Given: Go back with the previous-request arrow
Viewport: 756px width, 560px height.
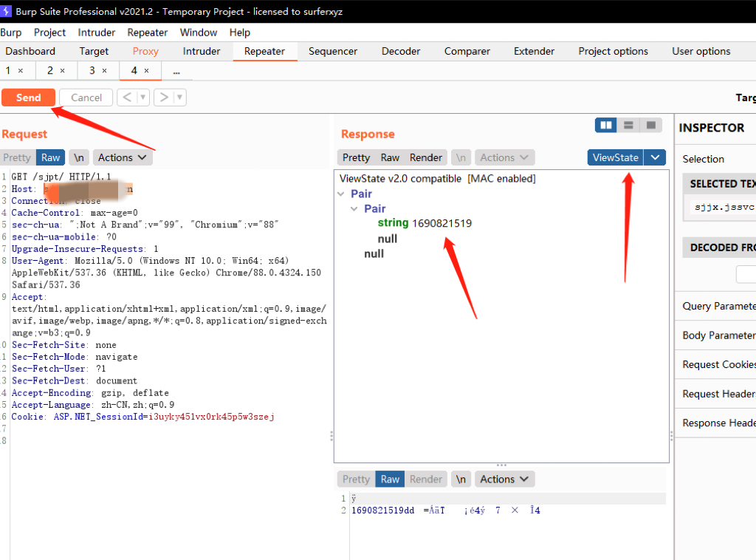Looking at the screenshot, I should 127,98.
